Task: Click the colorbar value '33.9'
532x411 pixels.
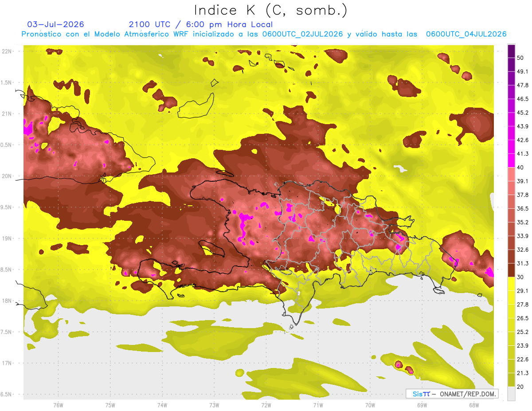Action: point(523,236)
